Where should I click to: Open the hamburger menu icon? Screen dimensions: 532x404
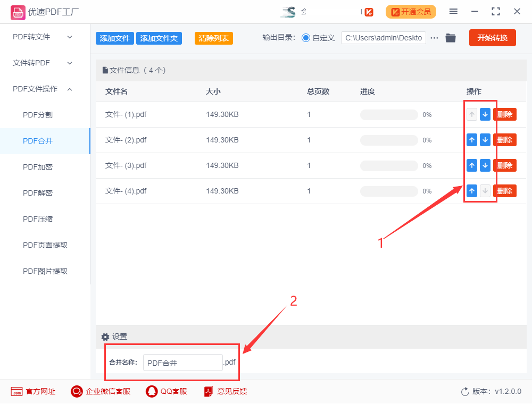tap(453, 12)
